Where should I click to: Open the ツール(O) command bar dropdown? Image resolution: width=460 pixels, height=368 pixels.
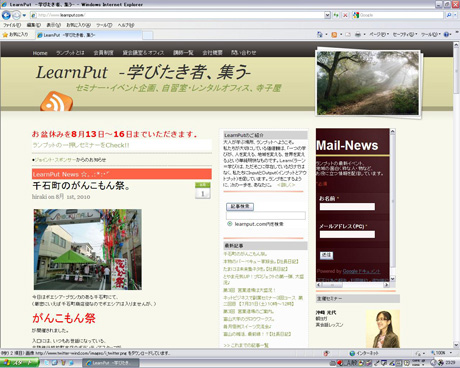point(431,35)
